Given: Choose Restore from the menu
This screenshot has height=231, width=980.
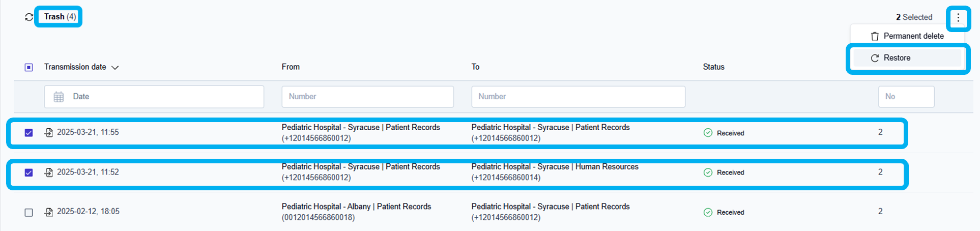Looking at the screenshot, I should 897,58.
